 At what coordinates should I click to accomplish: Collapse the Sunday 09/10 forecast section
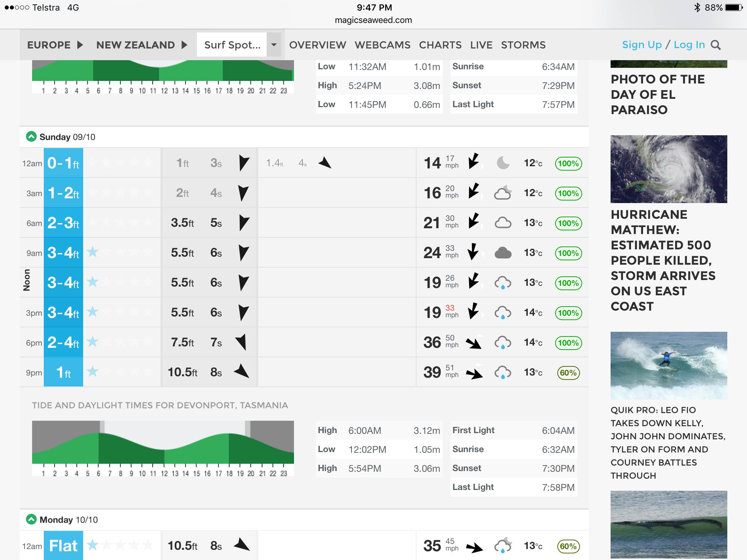click(31, 137)
